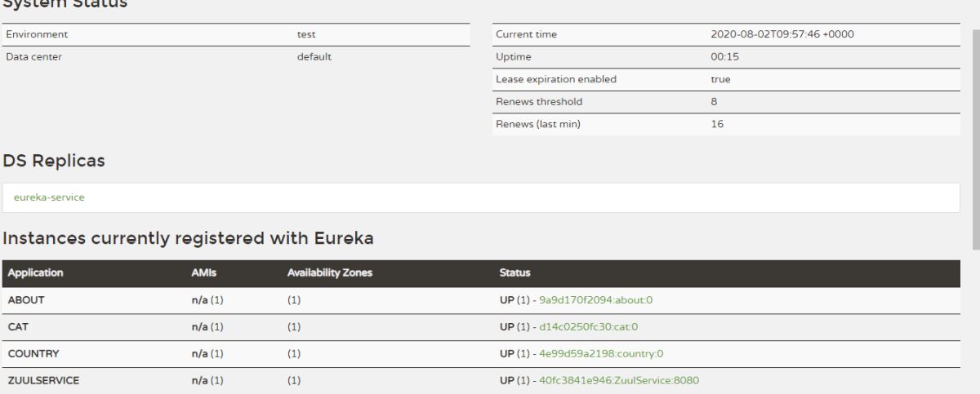Screen dimensions: 980x394
Task: Click the Lease expiration enabled value true
Action: 720,79
